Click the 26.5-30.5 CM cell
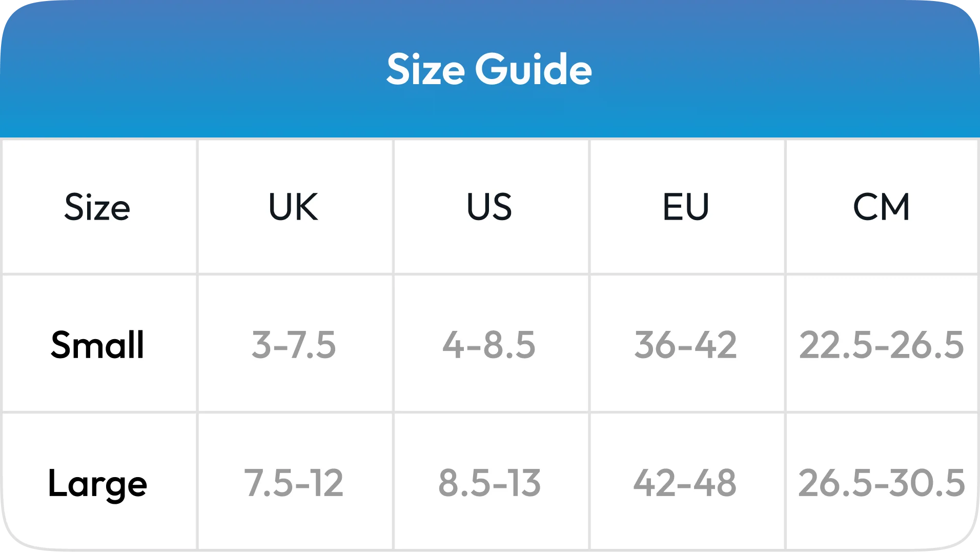980x552 pixels. click(x=882, y=483)
